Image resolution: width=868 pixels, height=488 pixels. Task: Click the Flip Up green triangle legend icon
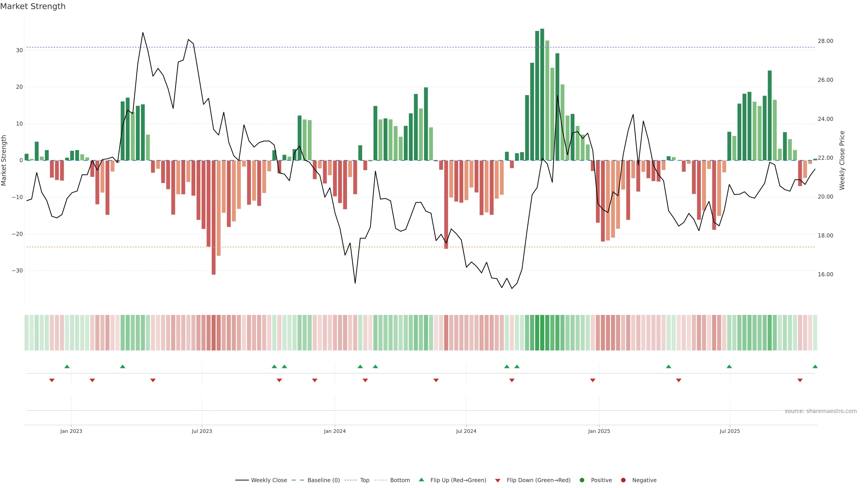pyautogui.click(x=421, y=480)
